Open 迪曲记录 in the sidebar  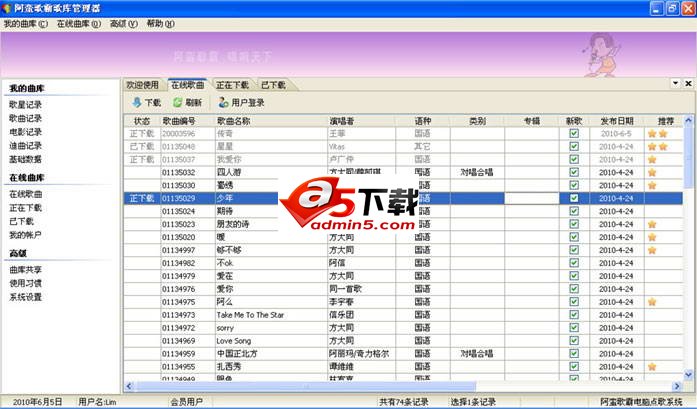(x=25, y=146)
